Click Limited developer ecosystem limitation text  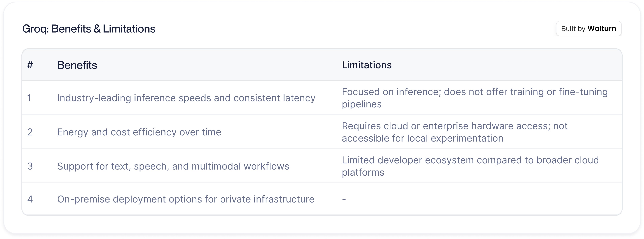point(470,166)
